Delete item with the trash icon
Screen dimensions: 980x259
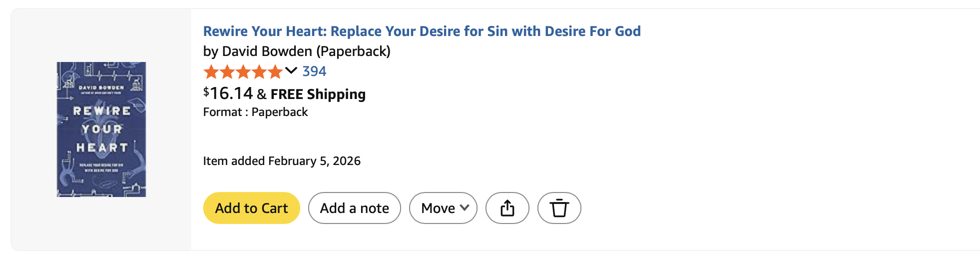[559, 208]
